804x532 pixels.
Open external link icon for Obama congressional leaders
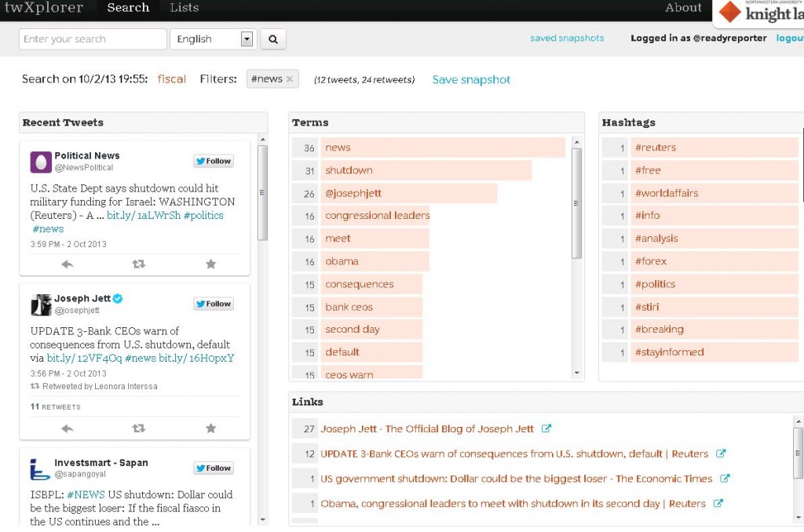718,503
